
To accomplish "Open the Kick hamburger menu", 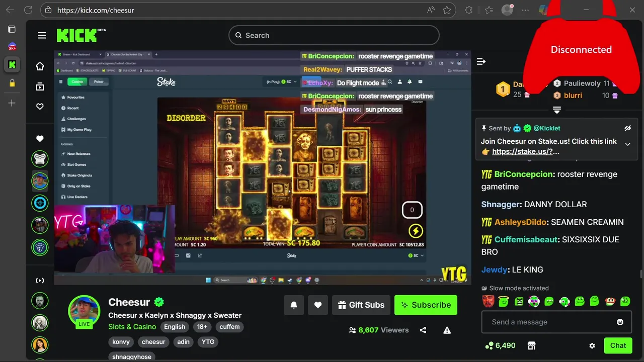I will pyautogui.click(x=42, y=35).
